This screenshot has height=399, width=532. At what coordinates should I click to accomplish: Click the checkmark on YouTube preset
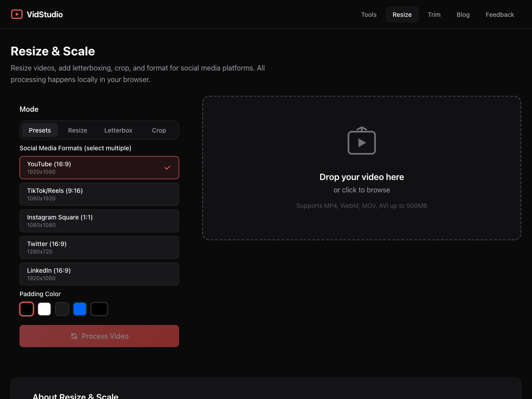pyautogui.click(x=168, y=167)
